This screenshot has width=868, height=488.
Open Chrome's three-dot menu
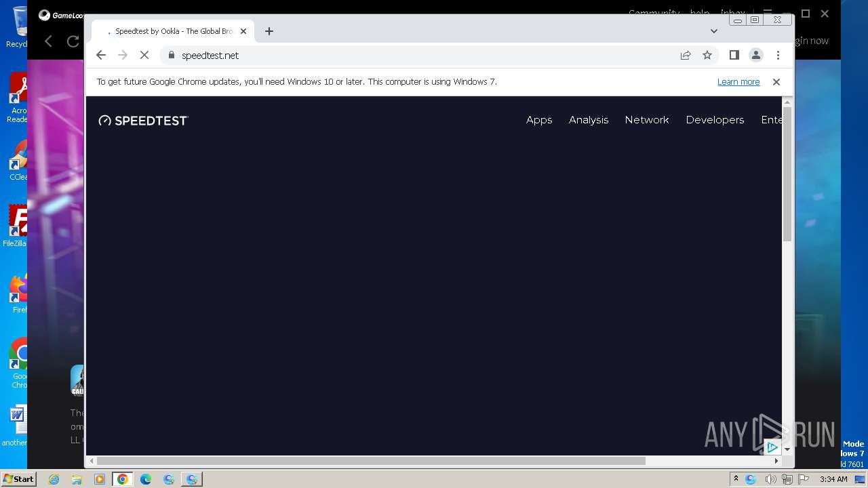[x=778, y=55]
